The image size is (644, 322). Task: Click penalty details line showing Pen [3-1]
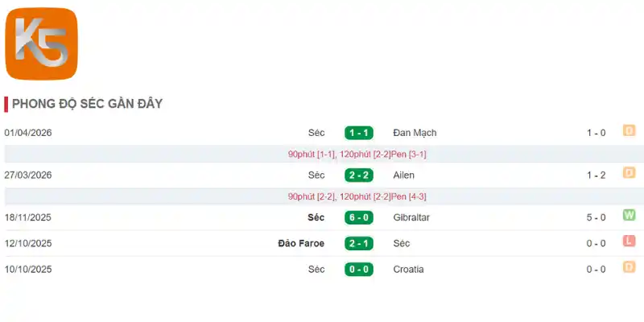click(357, 155)
